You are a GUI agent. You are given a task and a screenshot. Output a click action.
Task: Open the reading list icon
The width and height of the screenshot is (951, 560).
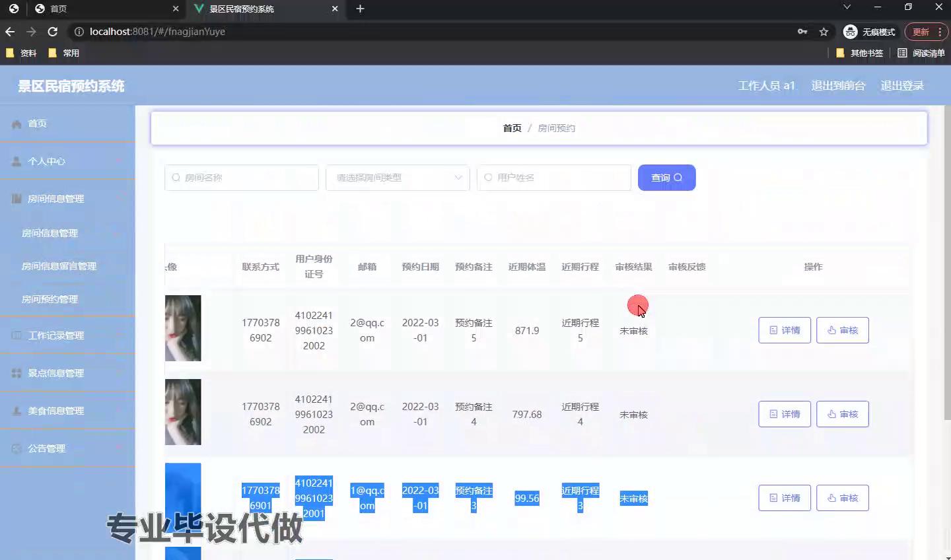[x=902, y=53]
